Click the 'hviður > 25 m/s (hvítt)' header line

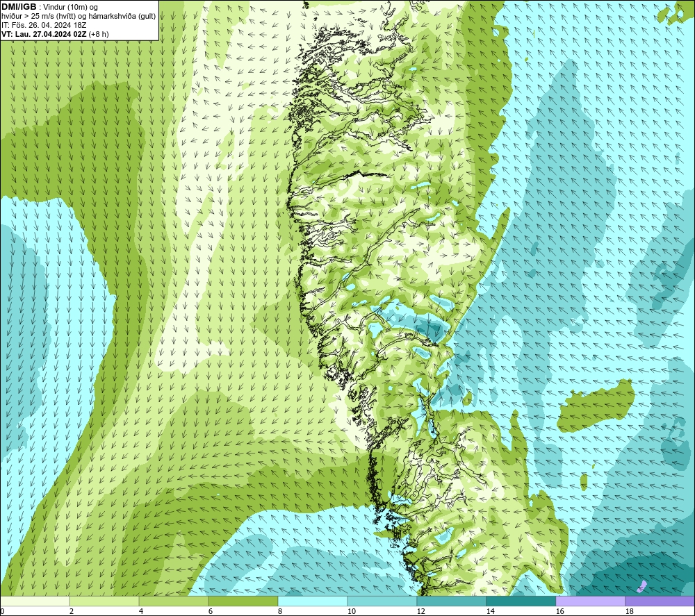pos(79,17)
